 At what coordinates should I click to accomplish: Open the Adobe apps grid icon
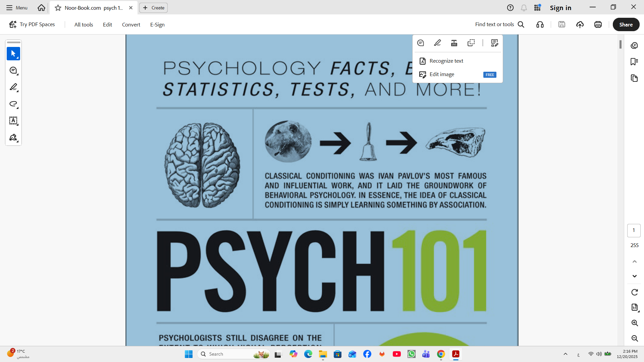[x=537, y=8]
